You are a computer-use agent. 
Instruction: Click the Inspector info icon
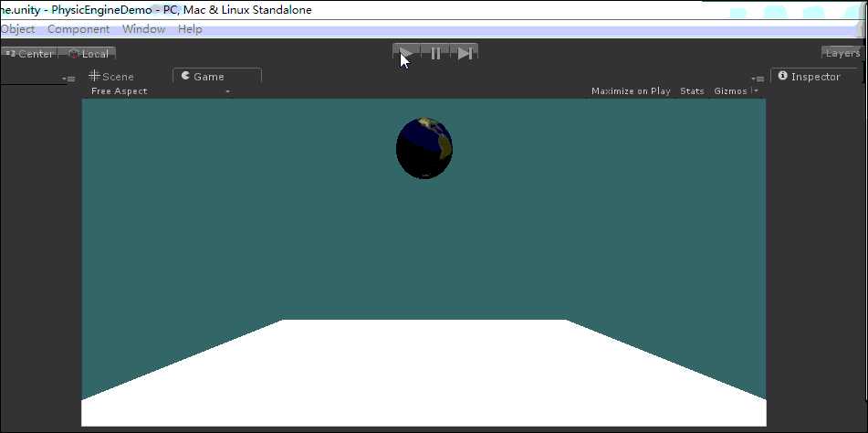tap(783, 75)
